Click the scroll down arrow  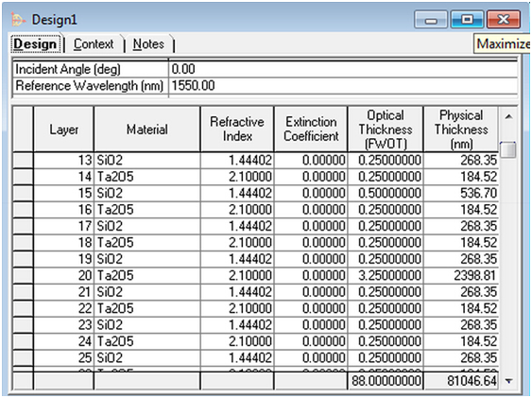(x=508, y=381)
